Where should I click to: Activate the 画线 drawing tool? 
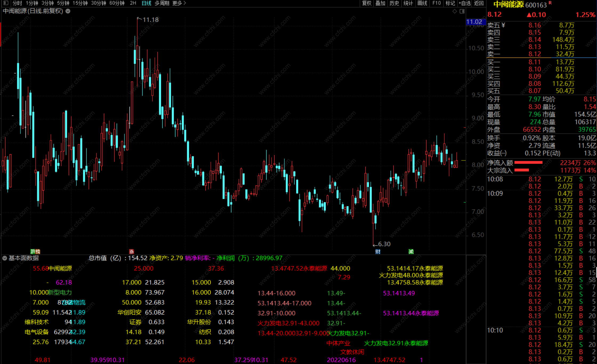pyautogui.click(x=422, y=3)
